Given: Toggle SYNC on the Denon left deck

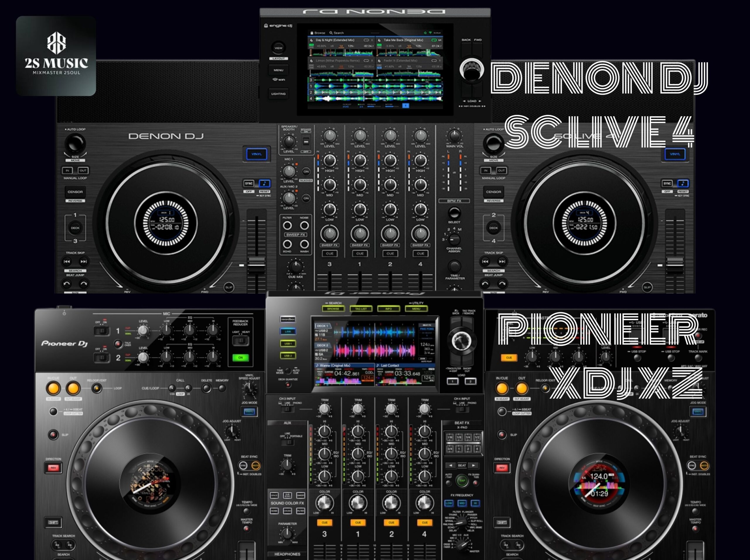Looking at the screenshot, I should click(x=249, y=183).
